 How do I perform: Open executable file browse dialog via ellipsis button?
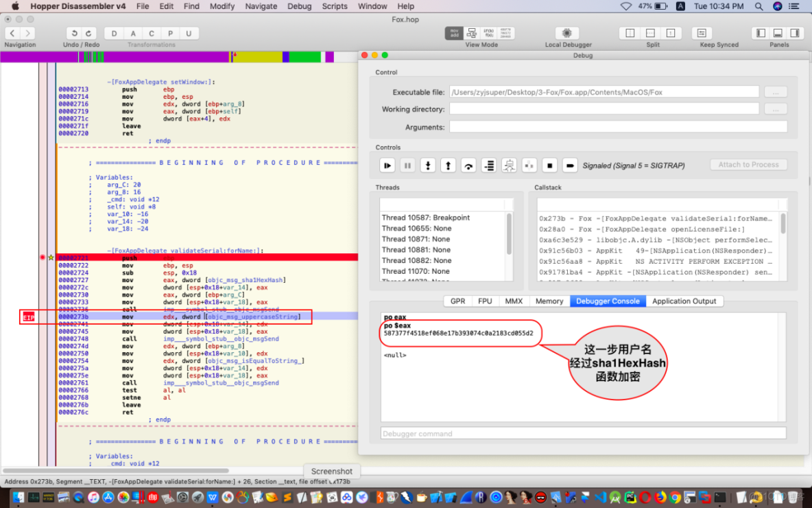(x=776, y=91)
